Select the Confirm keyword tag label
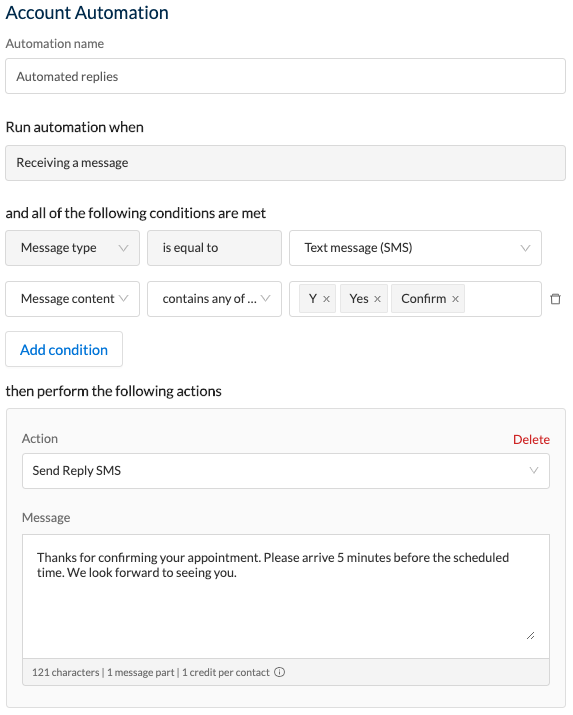573x715 pixels. 423,299
